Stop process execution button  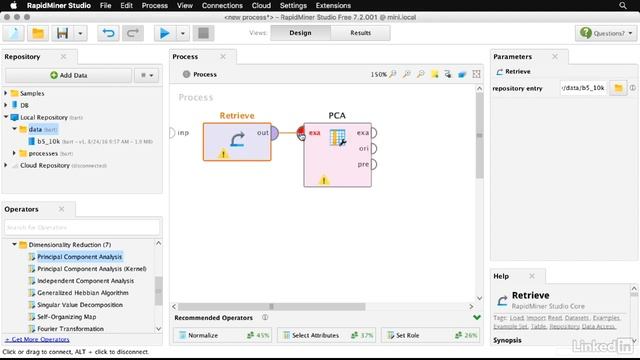[203, 33]
